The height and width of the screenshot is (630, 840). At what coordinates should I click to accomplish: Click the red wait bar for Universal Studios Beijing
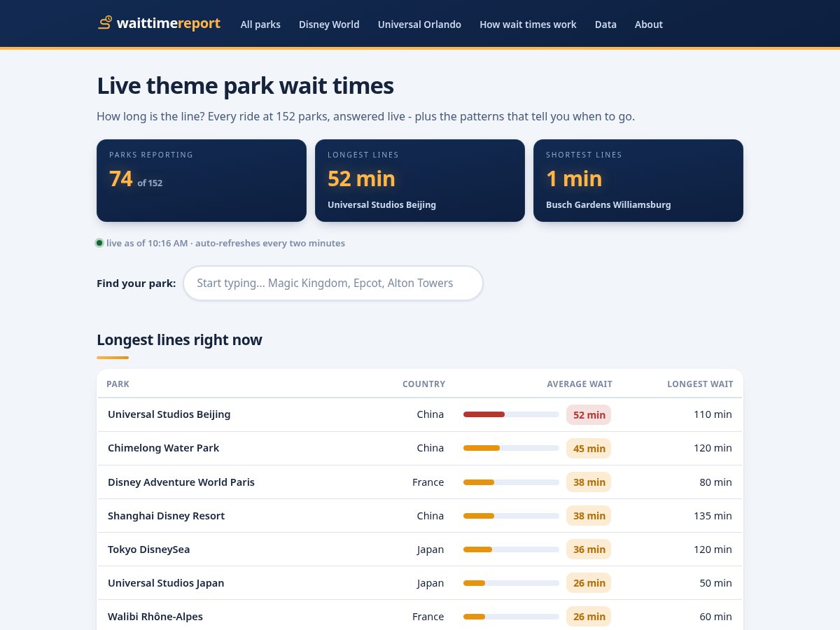(484, 414)
